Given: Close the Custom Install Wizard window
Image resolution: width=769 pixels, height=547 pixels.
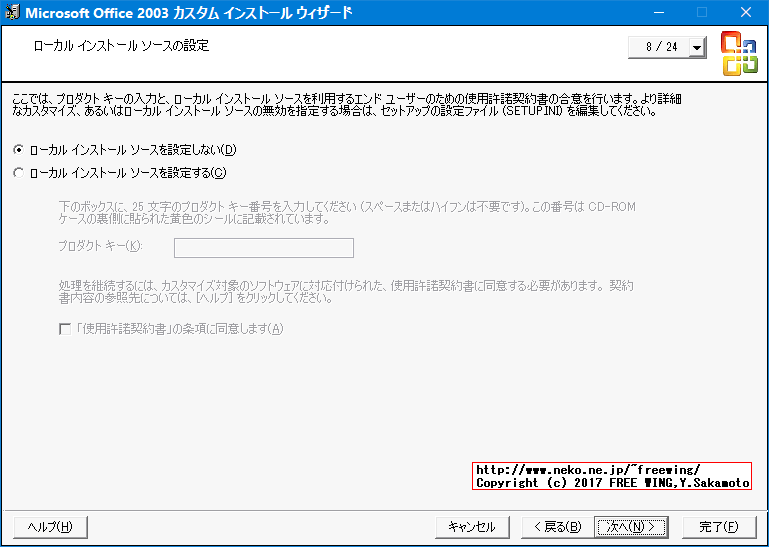Looking at the screenshot, I should click(x=745, y=12).
